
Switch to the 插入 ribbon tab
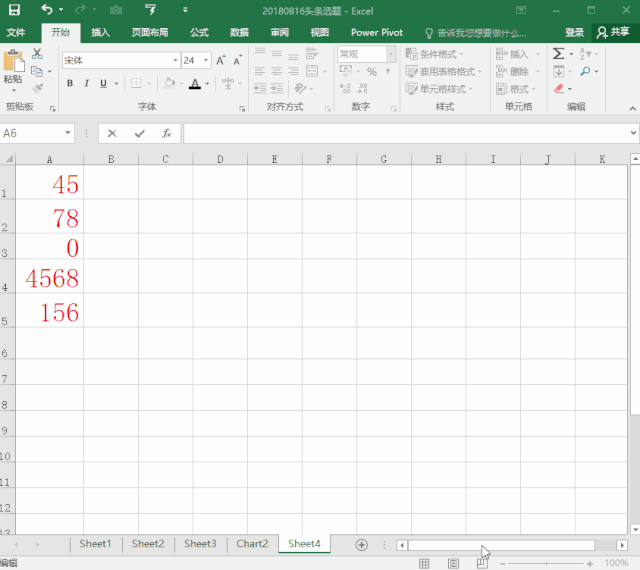pyautogui.click(x=100, y=32)
